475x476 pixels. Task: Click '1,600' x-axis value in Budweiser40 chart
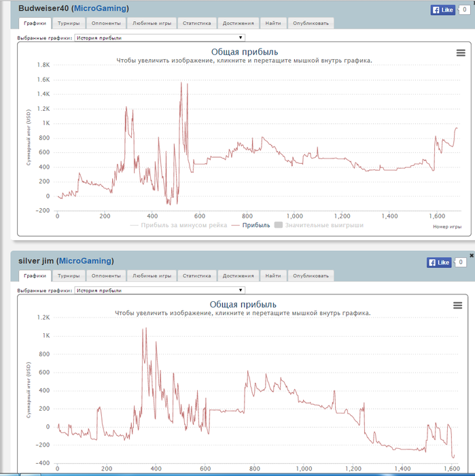[437, 216]
